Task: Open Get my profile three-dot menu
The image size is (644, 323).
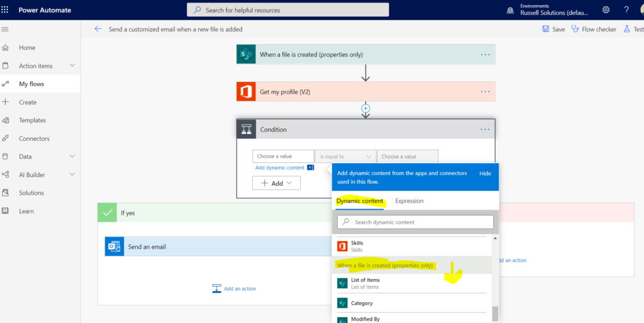Action: pyautogui.click(x=486, y=92)
